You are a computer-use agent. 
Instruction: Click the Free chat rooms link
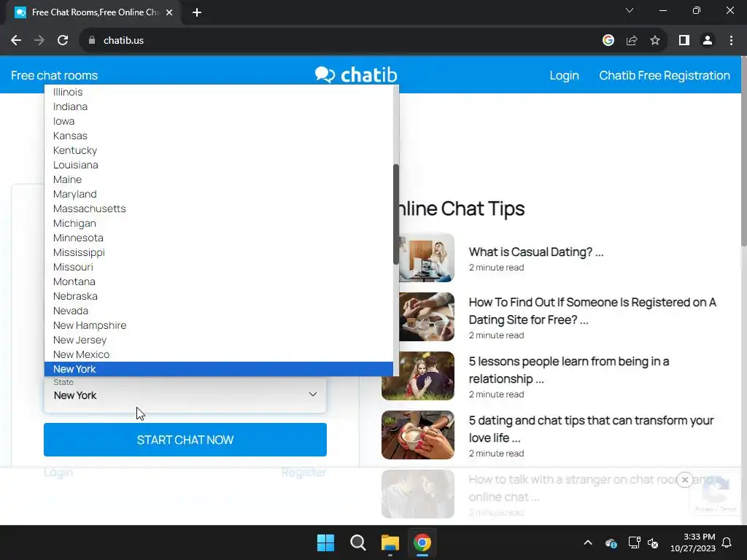pos(54,75)
